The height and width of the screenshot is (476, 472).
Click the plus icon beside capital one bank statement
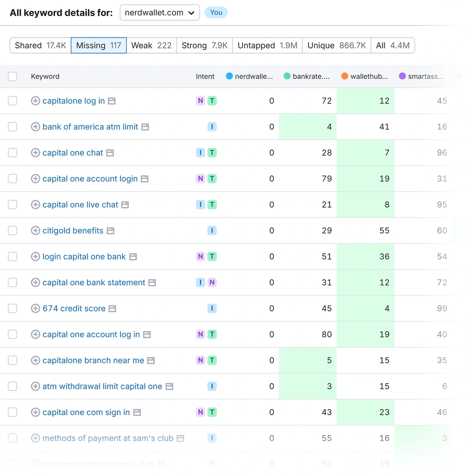35,282
